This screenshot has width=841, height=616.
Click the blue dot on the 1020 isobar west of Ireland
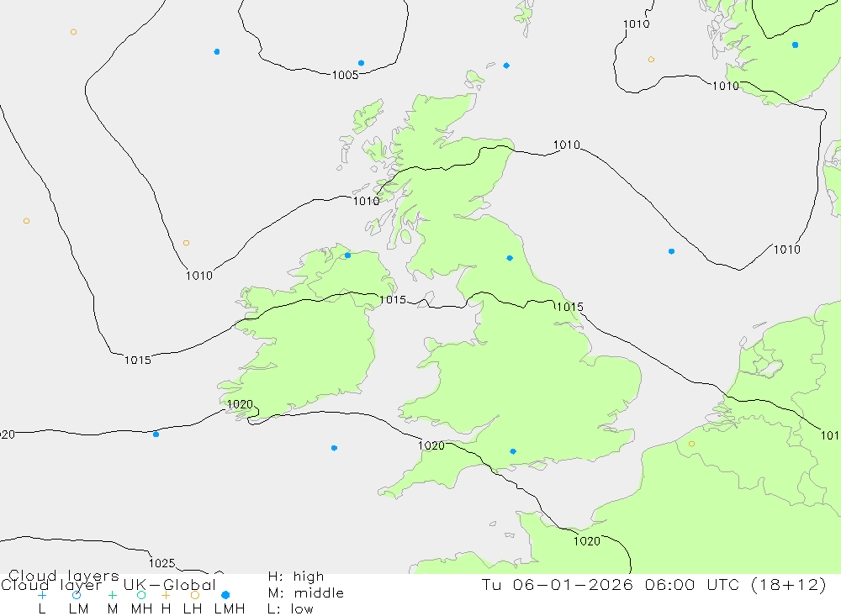tap(156, 434)
